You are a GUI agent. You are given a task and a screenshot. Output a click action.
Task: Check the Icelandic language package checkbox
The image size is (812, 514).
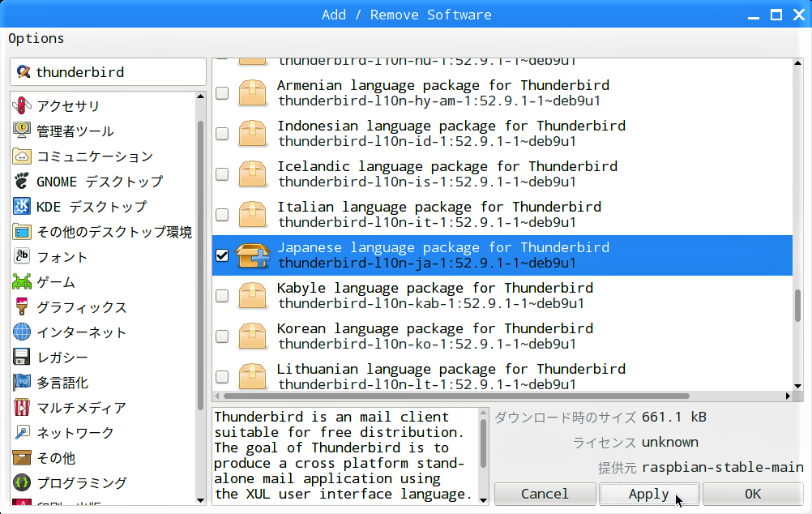(222, 173)
